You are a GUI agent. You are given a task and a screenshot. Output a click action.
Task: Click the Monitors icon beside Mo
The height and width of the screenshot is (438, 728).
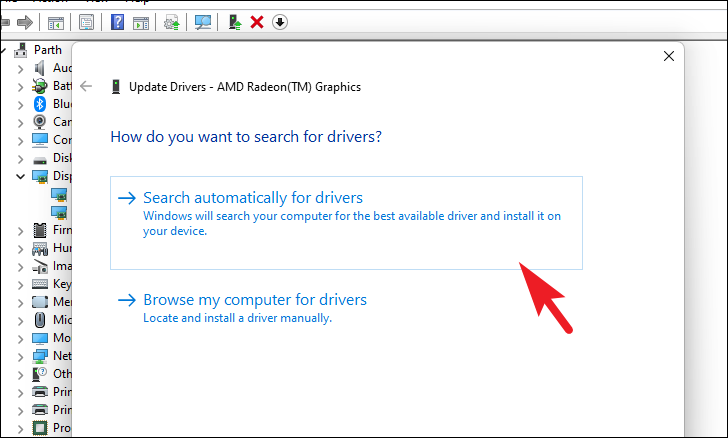(39, 338)
